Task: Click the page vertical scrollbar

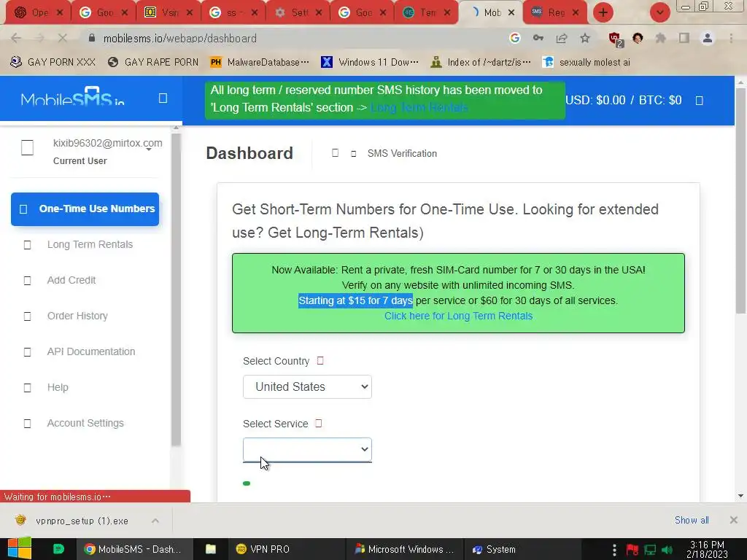Action: (x=740, y=201)
